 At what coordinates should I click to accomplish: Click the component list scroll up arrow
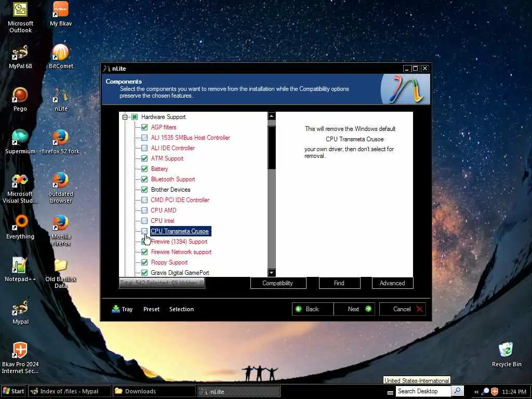click(x=271, y=116)
